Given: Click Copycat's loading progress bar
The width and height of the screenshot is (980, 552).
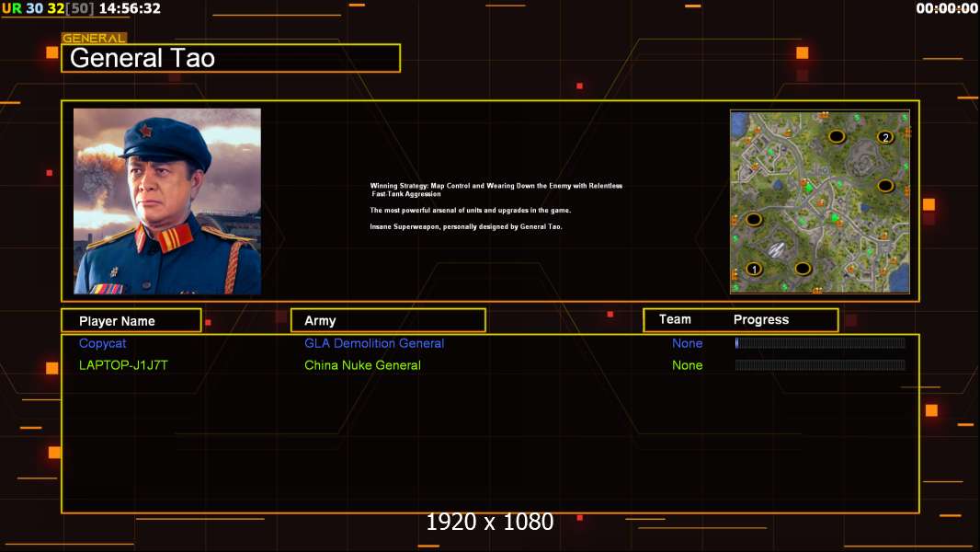Looking at the screenshot, I should [820, 342].
